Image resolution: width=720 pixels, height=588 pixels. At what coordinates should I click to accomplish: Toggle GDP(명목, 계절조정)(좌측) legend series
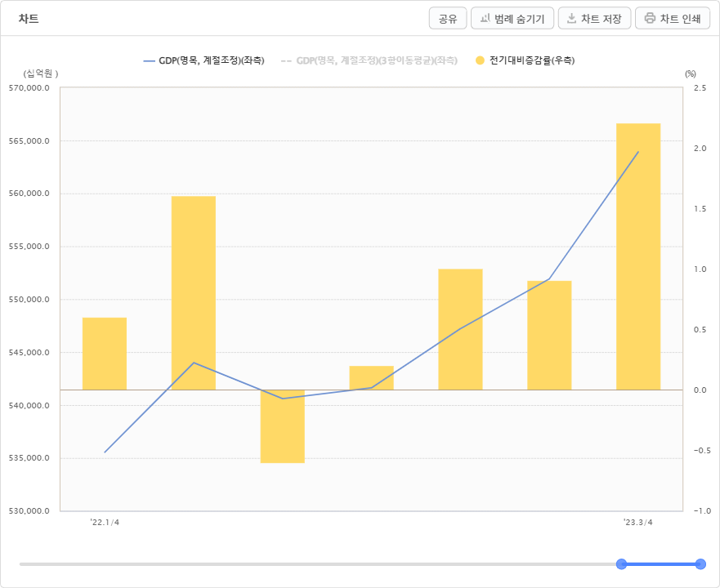point(203,60)
